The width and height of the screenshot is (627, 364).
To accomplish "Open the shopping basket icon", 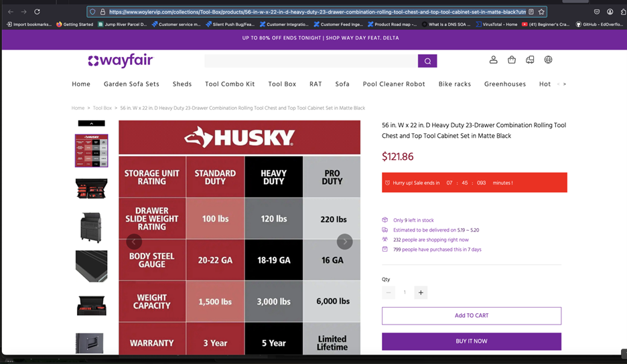I will tap(511, 60).
